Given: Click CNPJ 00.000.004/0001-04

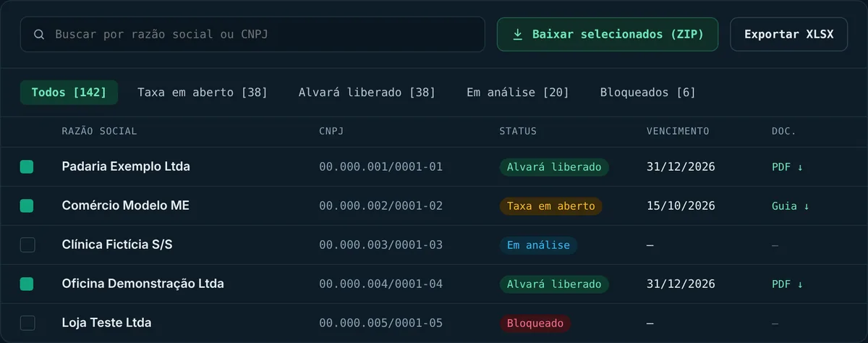Looking at the screenshot, I should [380, 284].
